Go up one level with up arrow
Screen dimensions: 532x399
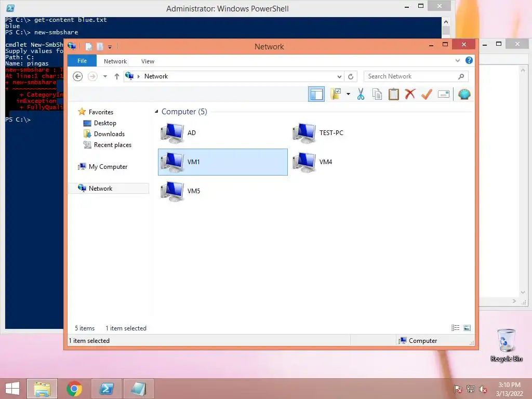point(117,76)
